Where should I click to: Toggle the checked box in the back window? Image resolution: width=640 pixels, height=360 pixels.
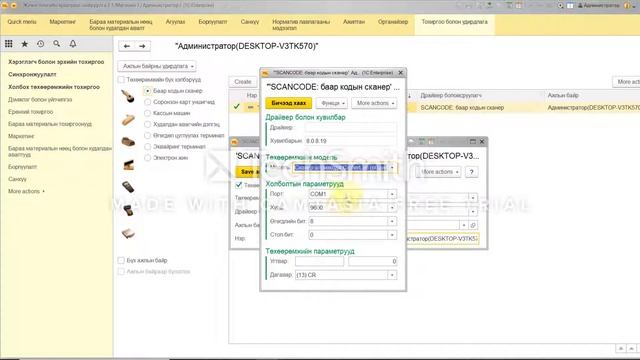(239, 185)
